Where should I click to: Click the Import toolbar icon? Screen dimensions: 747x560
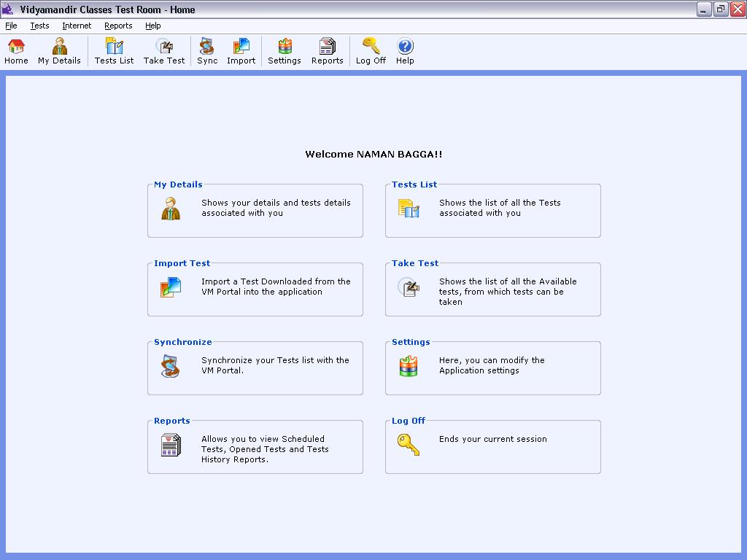(x=241, y=47)
